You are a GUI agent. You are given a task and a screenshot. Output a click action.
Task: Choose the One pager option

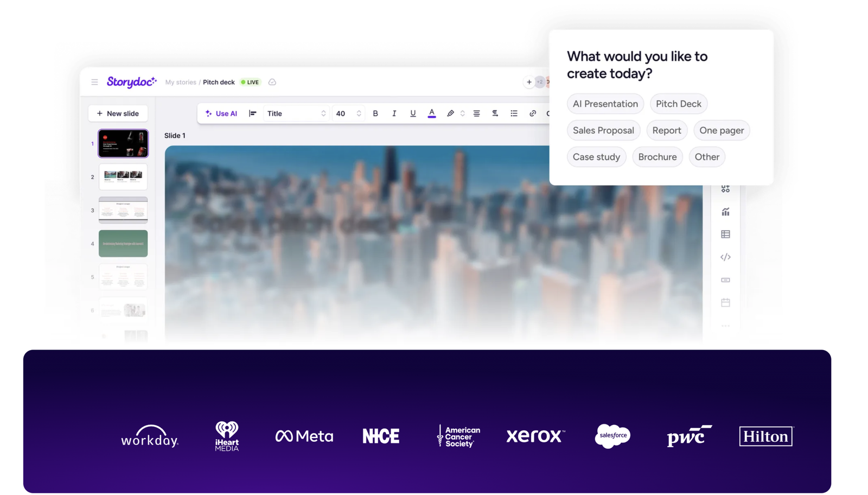(x=722, y=130)
